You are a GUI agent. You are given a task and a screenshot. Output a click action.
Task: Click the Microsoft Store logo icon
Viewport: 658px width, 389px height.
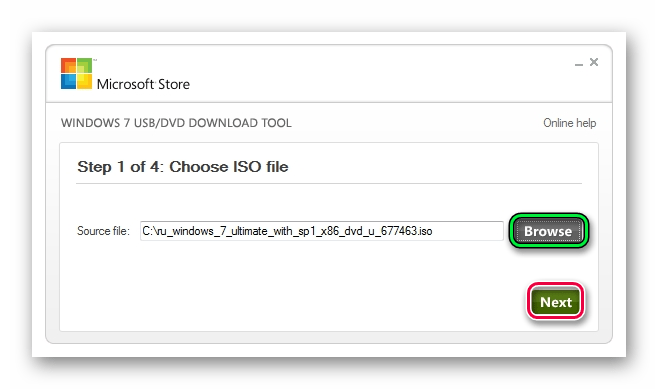tap(76, 73)
